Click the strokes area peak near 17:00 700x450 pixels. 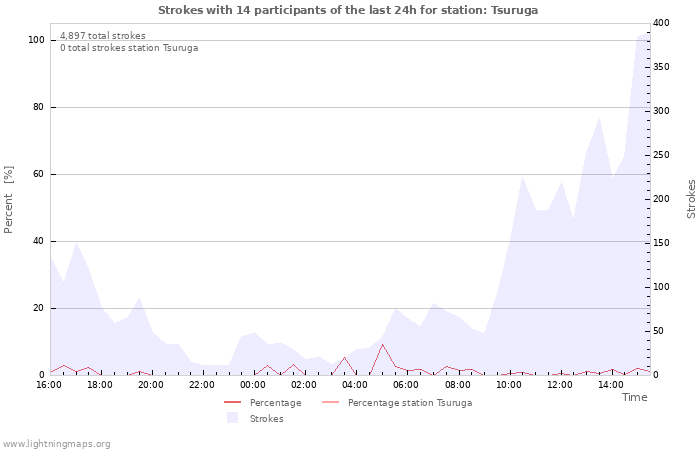(76, 242)
